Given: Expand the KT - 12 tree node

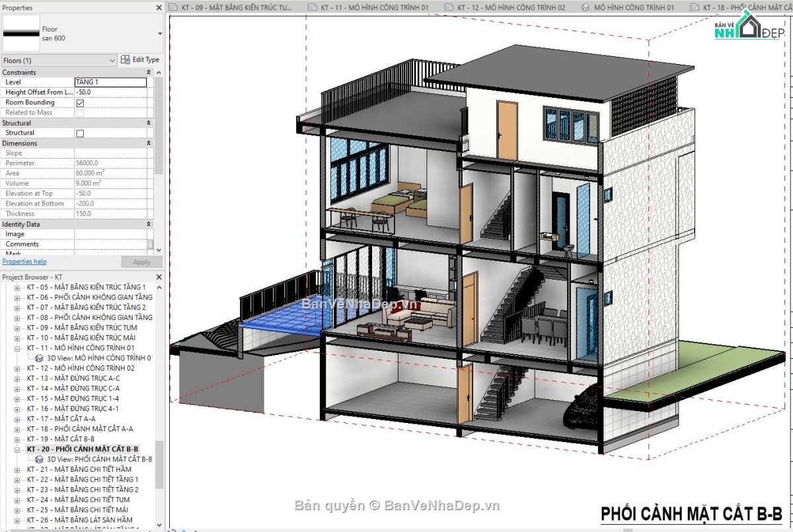Looking at the screenshot, I should pos(17,368).
